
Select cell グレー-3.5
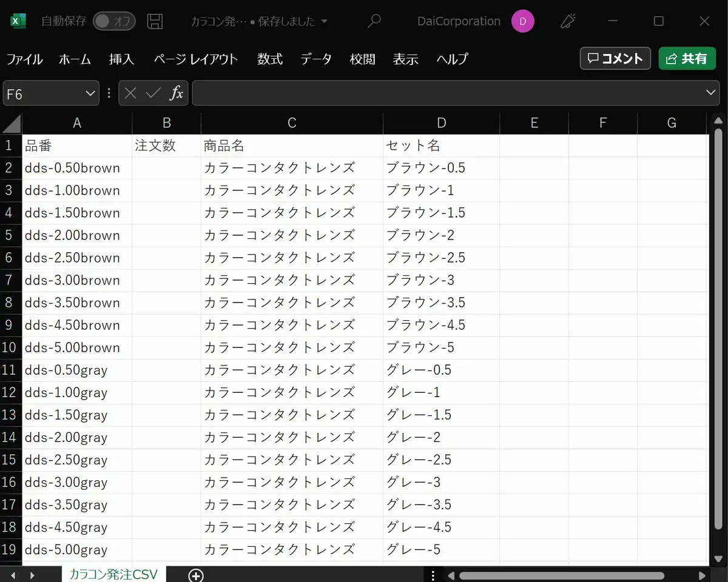tap(441, 504)
